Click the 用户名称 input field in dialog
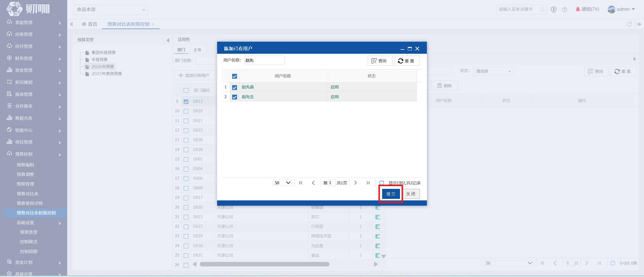644x277 pixels. coord(264,60)
